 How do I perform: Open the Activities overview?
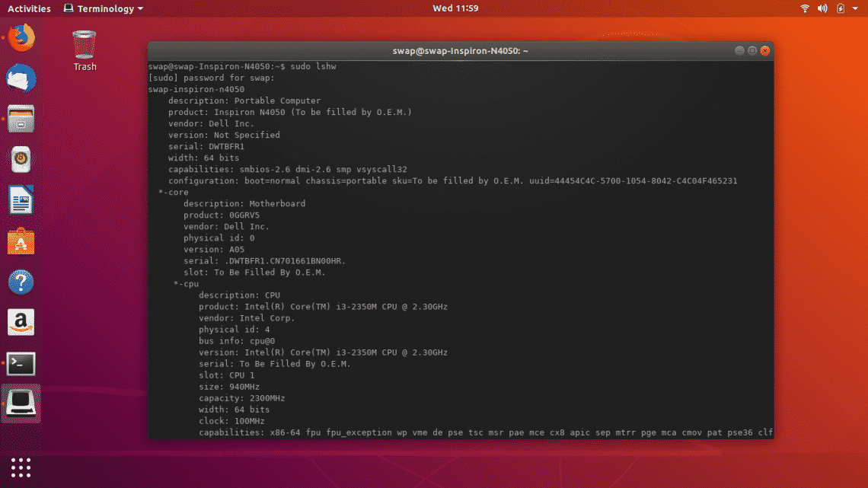coord(30,8)
